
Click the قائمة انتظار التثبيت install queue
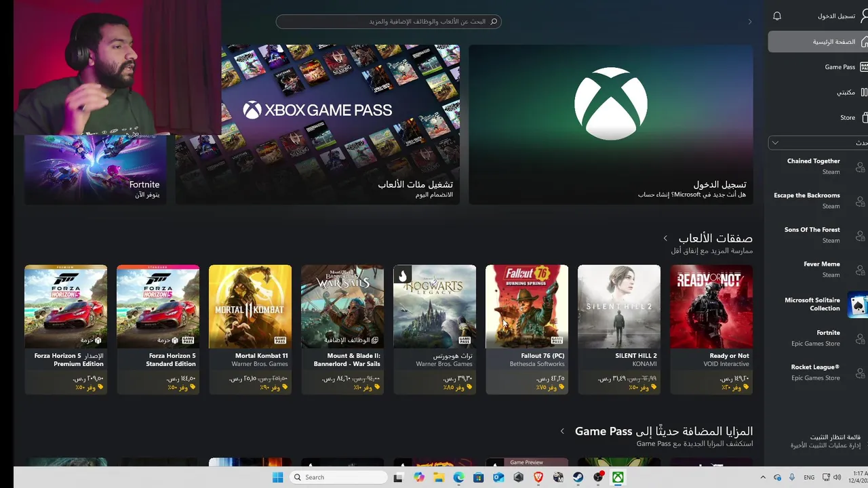point(825,441)
